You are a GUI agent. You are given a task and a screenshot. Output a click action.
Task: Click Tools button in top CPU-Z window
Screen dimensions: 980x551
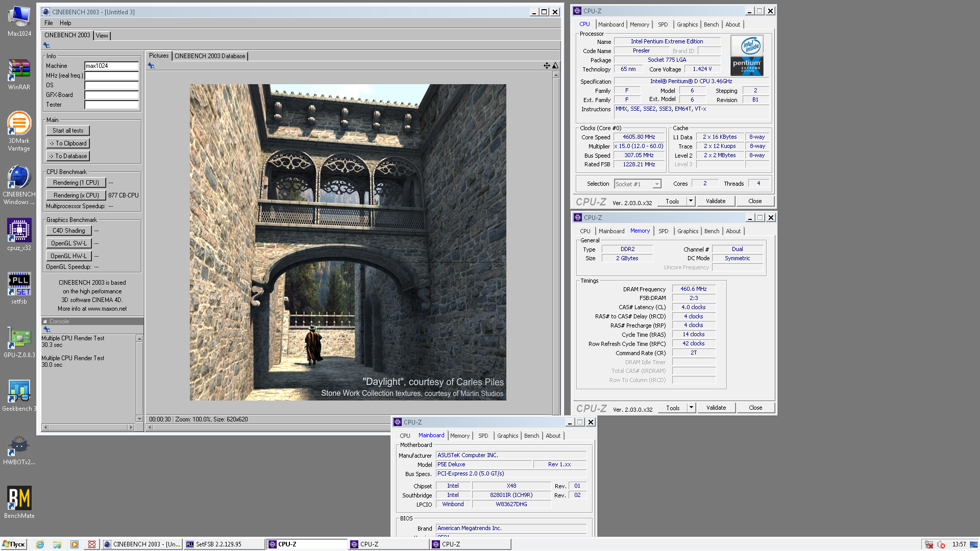672,201
